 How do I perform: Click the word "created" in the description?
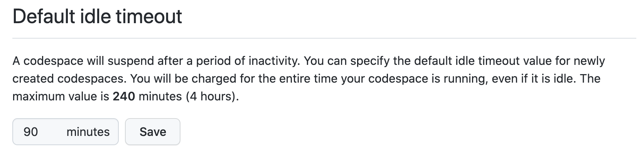click(x=33, y=79)
